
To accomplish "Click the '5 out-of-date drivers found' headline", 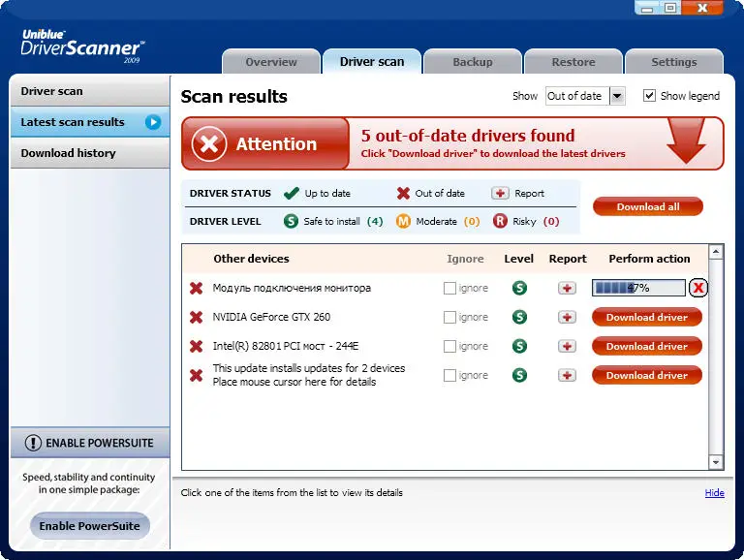I will point(468,136).
